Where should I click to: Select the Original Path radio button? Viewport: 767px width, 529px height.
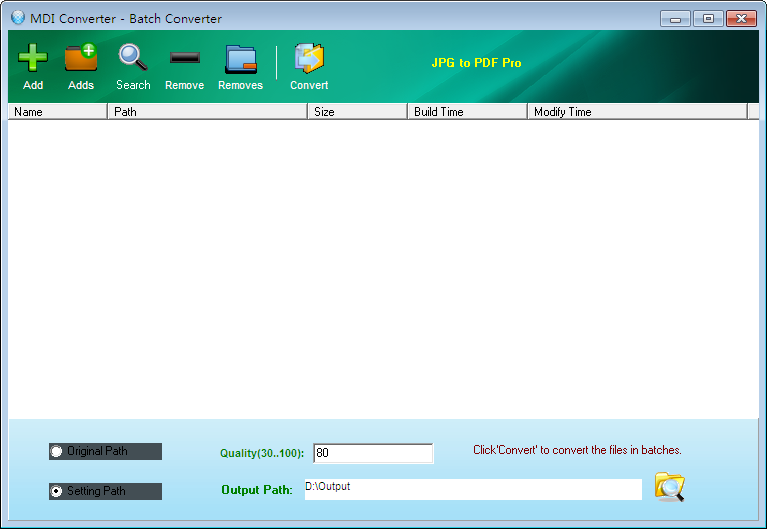tap(56, 451)
